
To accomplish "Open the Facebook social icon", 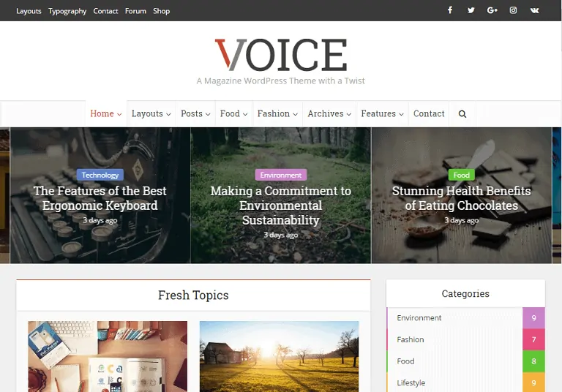I will pyautogui.click(x=450, y=10).
